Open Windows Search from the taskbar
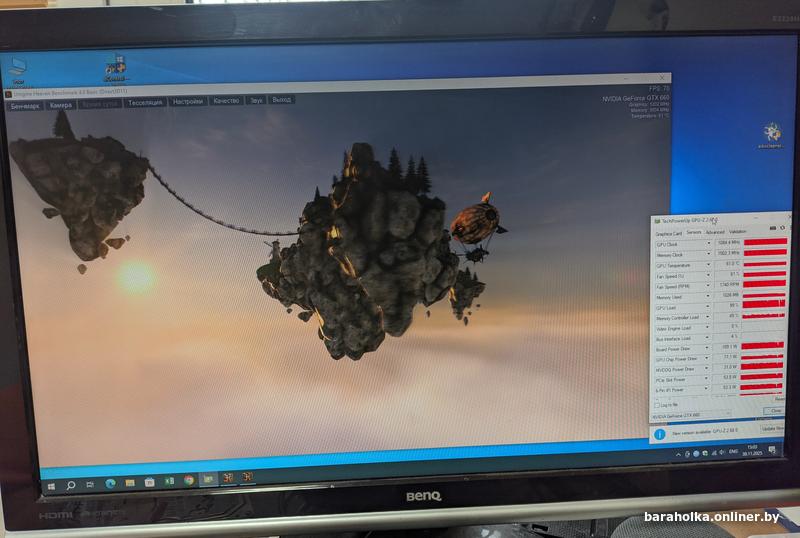 pos(71,485)
